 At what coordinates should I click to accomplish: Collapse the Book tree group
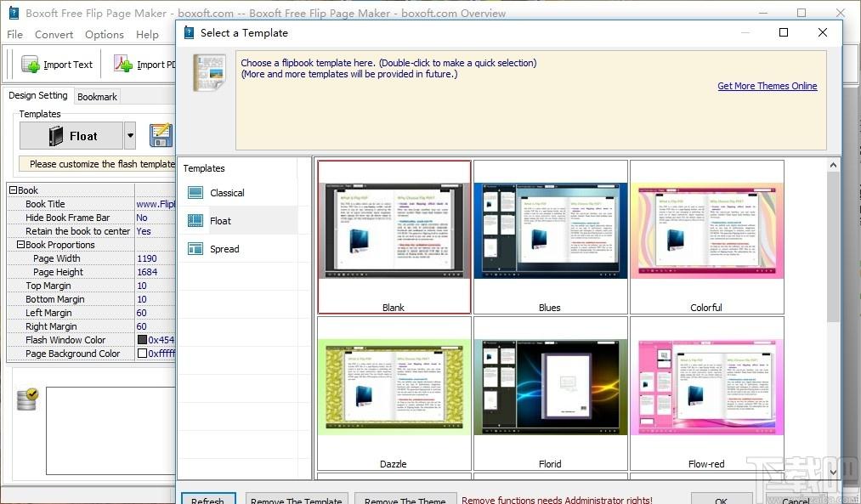(13, 190)
